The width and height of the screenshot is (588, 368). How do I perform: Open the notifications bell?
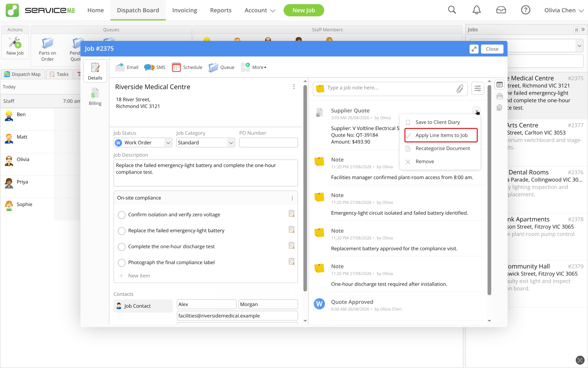point(477,10)
